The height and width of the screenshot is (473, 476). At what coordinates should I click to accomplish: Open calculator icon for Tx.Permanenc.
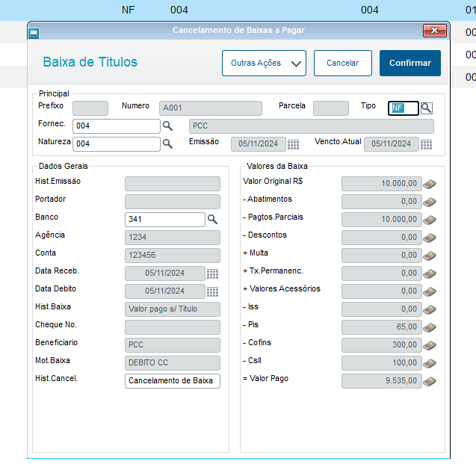[430, 273]
